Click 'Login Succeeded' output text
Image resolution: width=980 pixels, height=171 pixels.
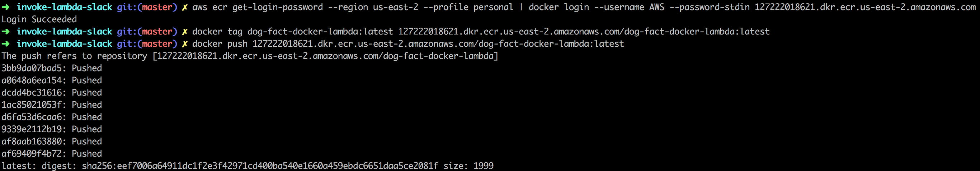39,19
